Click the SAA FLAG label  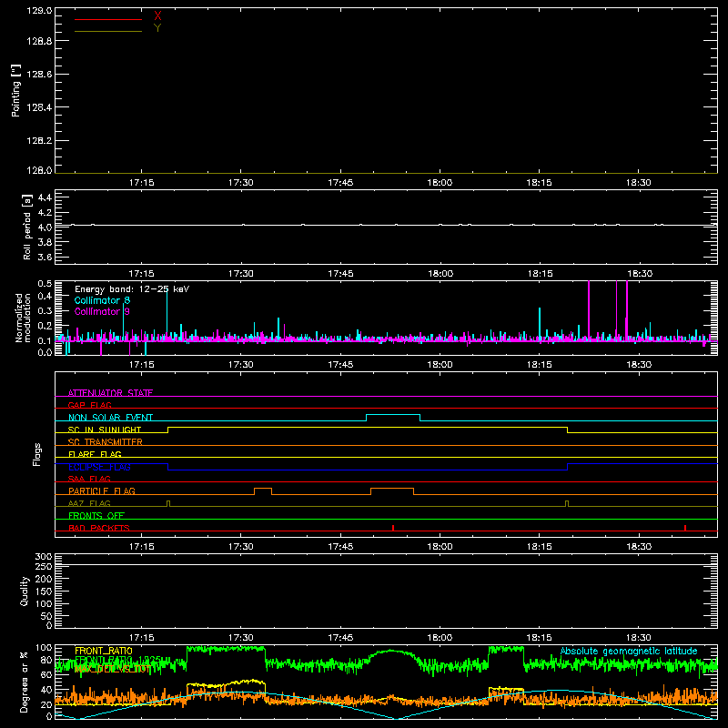pyautogui.click(x=89, y=479)
